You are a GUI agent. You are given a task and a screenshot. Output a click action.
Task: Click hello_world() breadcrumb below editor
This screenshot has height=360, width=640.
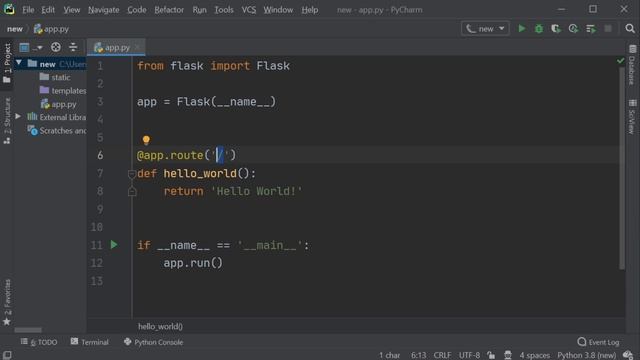160,326
